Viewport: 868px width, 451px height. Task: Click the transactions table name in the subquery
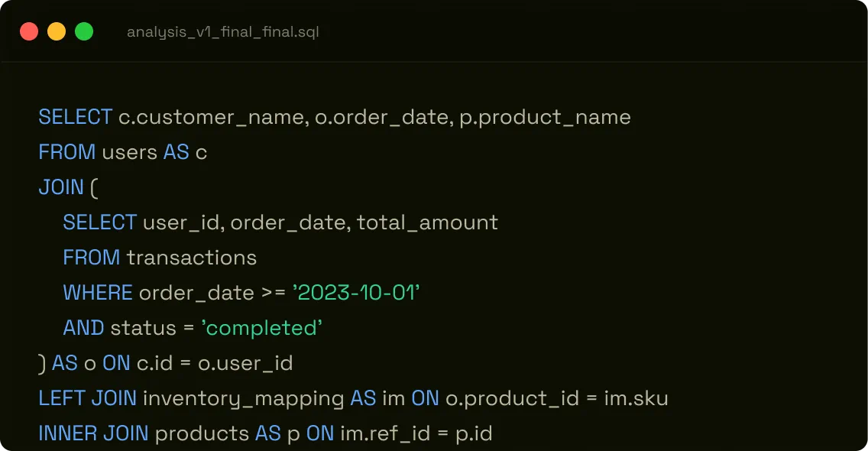coord(192,258)
